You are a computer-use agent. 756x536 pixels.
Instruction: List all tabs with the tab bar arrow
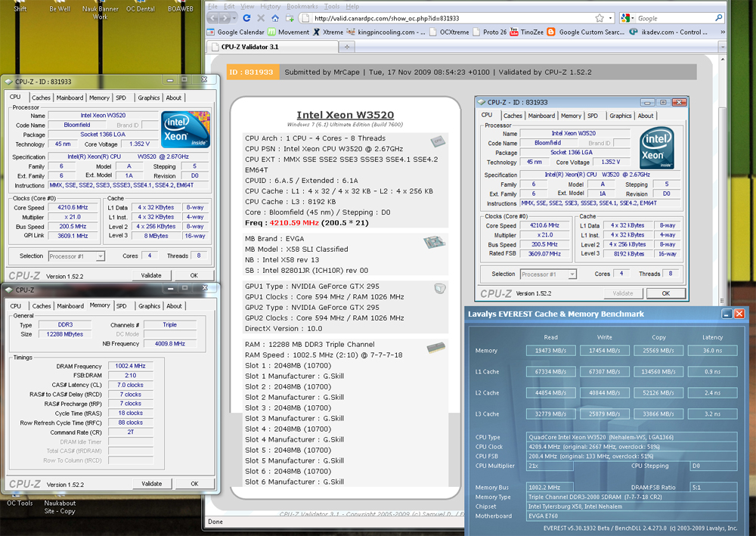coord(722,47)
